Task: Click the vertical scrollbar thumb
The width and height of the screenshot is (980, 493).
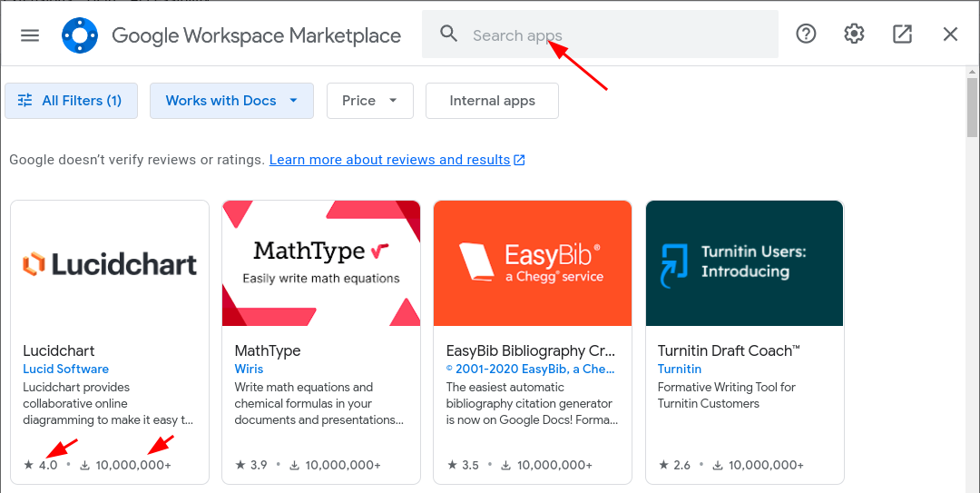Action: [972, 106]
